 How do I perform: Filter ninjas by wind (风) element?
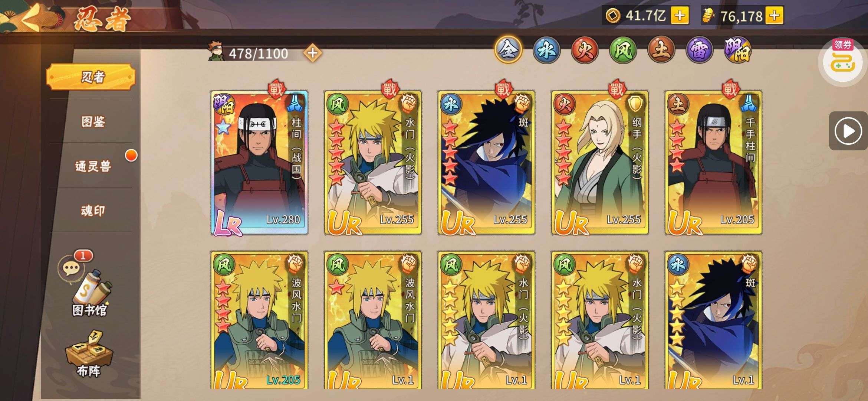point(623,50)
